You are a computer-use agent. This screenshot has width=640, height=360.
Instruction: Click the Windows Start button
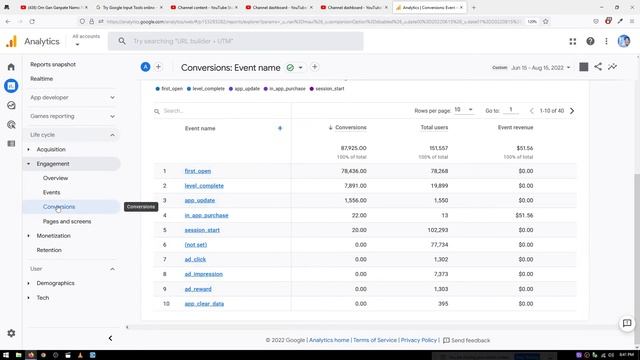pos(6,355)
